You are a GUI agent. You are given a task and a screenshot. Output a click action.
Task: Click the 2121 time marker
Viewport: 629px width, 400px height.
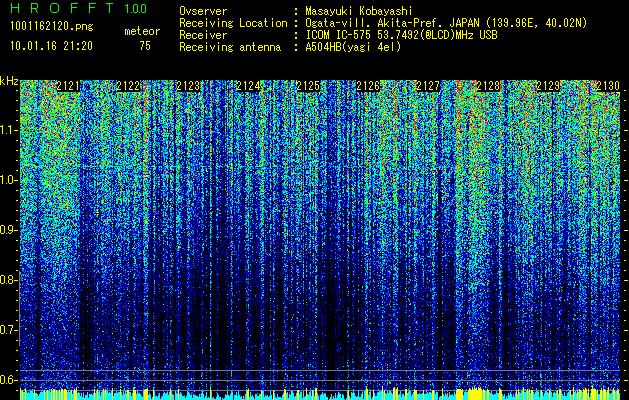coord(68,86)
